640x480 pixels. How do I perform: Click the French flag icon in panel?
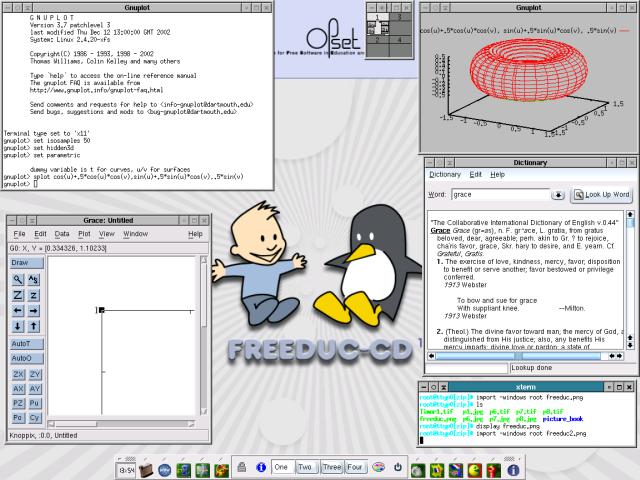(x=456, y=470)
